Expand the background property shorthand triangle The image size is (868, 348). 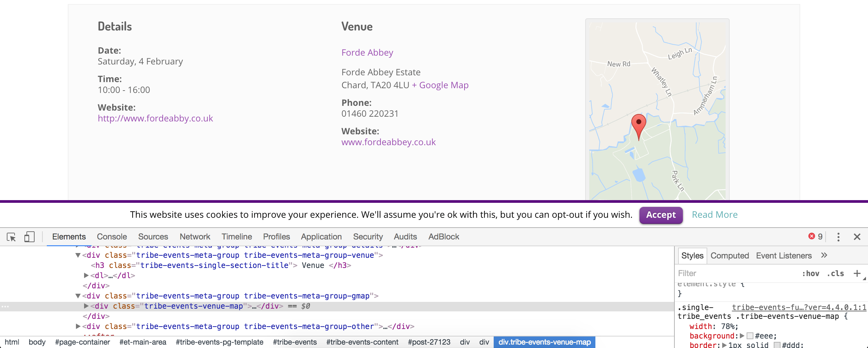[742, 336]
